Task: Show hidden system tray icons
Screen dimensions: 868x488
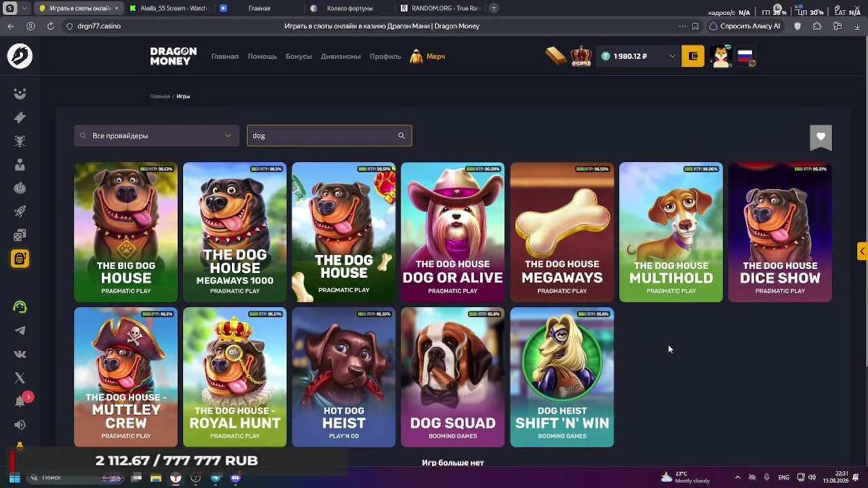Action: [738, 478]
